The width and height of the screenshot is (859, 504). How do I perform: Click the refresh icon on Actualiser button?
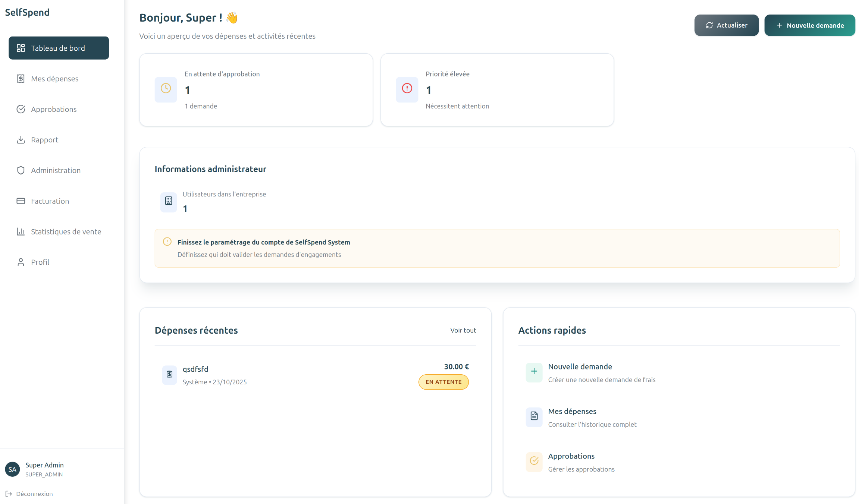(709, 25)
